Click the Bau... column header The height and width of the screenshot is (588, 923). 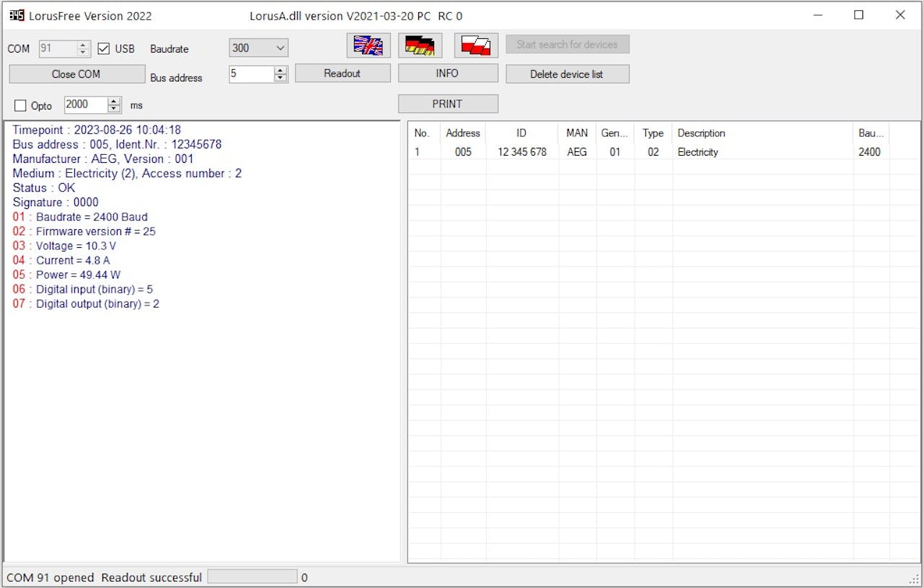[x=871, y=133]
